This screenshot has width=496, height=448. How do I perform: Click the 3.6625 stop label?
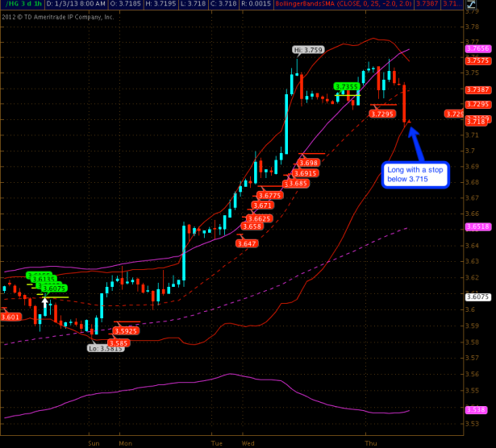(x=259, y=218)
